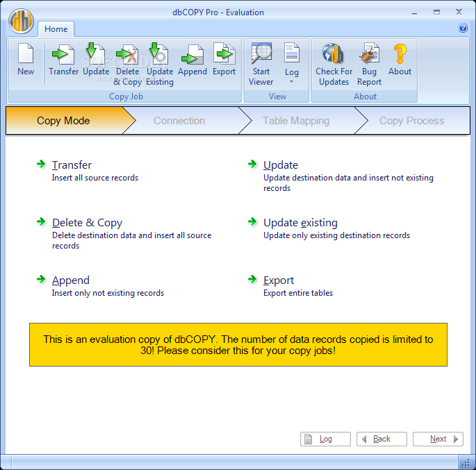Screen dimensions: 476x470
Task: Click 'Insert all source records' text
Action: pos(95,178)
